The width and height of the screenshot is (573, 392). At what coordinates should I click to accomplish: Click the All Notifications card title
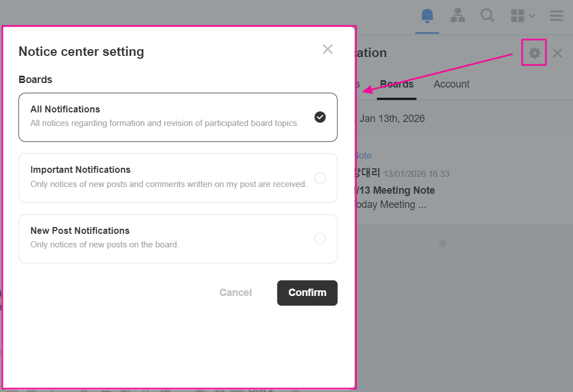tap(66, 109)
